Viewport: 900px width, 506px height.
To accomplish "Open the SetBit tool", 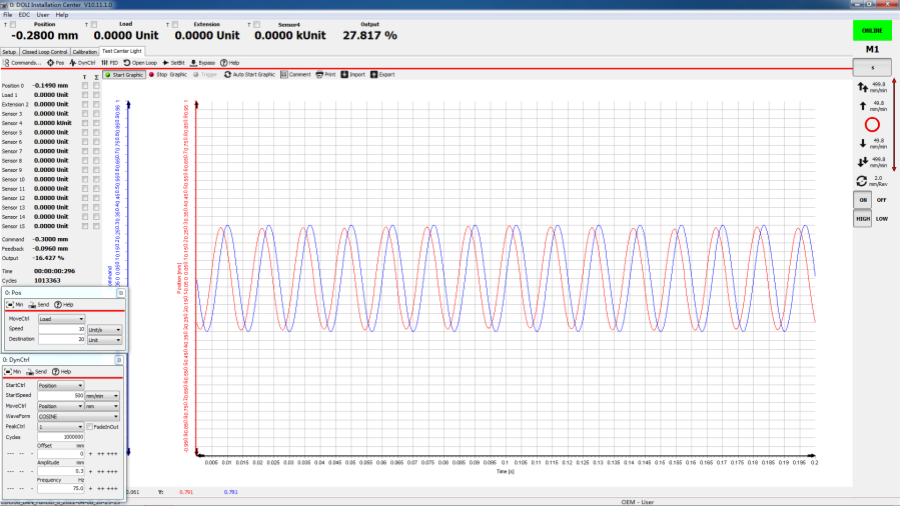I will click(x=173, y=63).
